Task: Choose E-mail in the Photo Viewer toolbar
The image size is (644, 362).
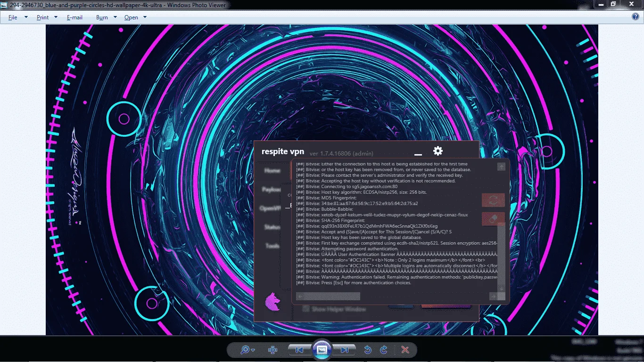Action: point(74,17)
